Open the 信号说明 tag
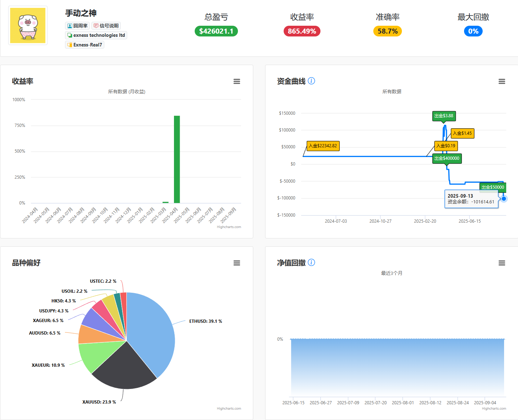Screen dimensions: 518x420 pyautogui.click(x=106, y=26)
